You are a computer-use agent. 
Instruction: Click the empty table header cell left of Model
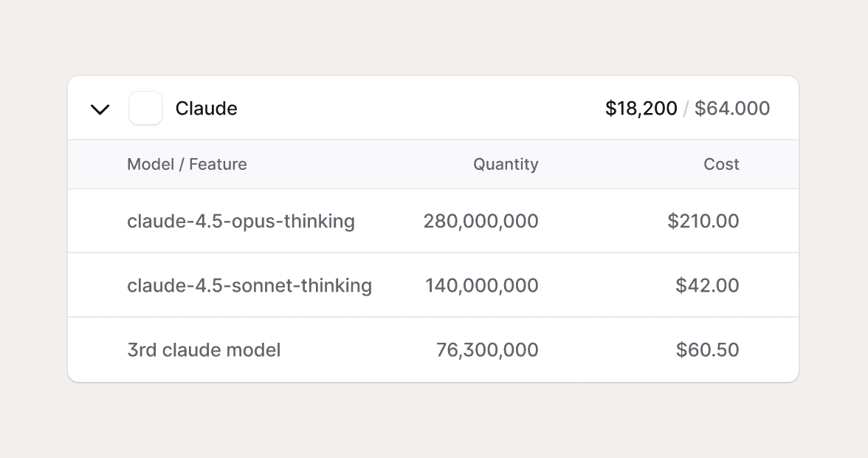[97, 164]
